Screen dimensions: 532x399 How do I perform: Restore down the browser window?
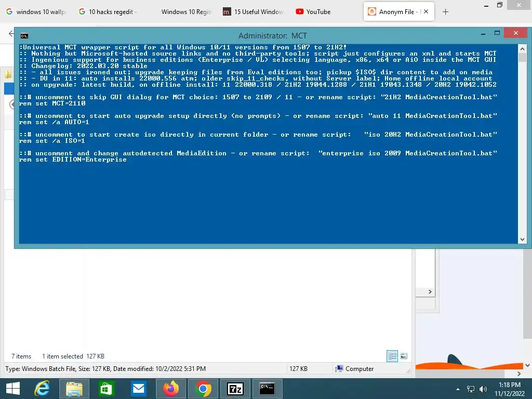[499, 5]
